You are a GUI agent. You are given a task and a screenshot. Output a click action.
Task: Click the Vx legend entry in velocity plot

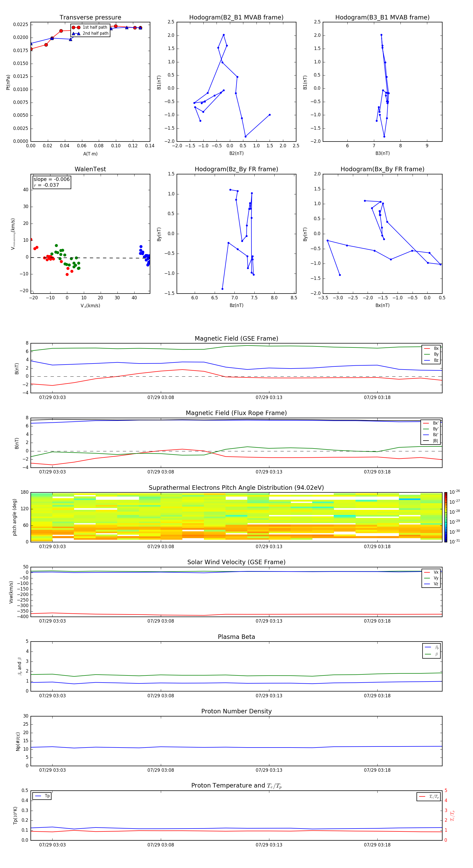431,572
